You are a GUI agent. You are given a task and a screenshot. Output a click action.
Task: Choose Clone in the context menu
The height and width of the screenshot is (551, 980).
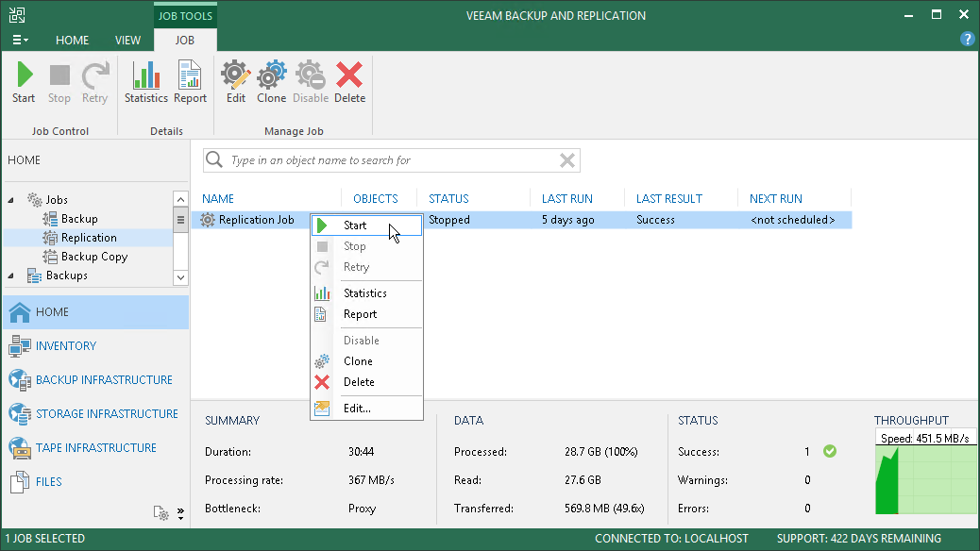tap(367, 361)
